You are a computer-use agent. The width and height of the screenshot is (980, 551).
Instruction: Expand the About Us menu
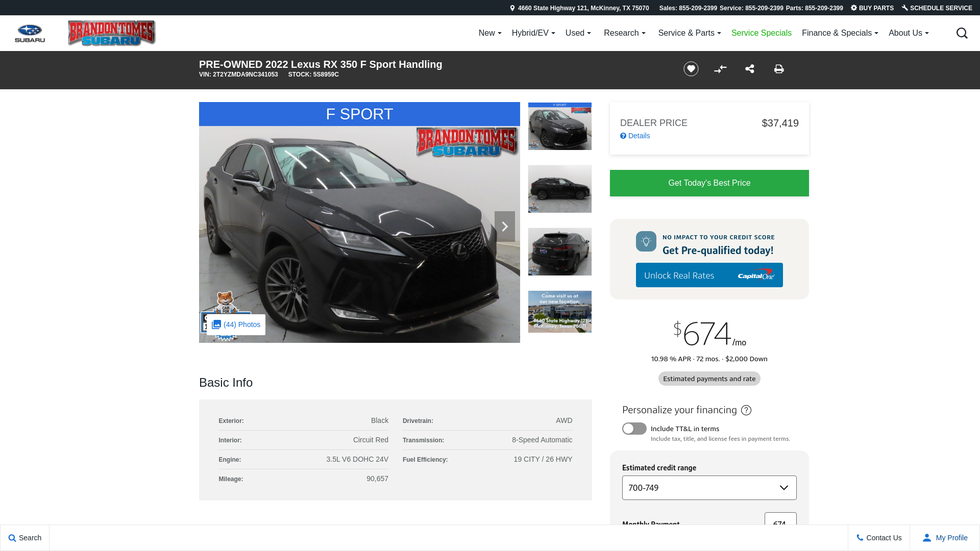[909, 33]
